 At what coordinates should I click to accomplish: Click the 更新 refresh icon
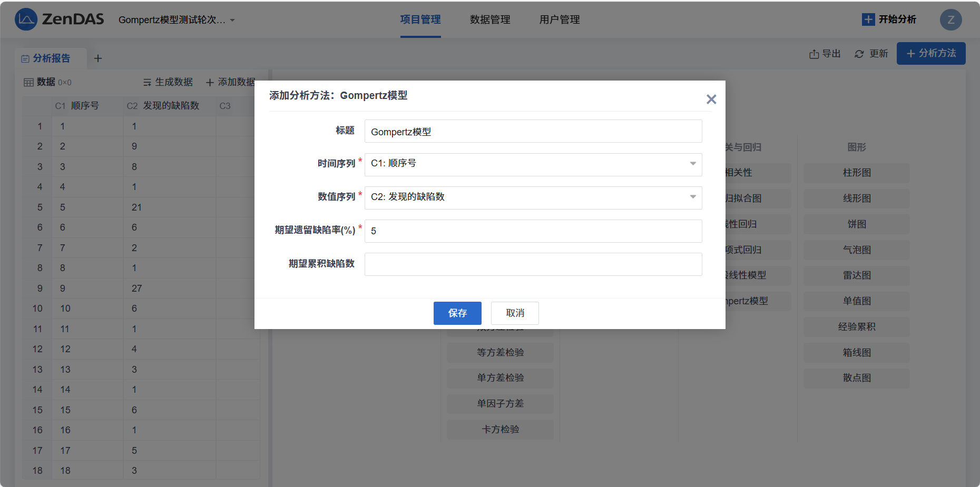point(859,54)
